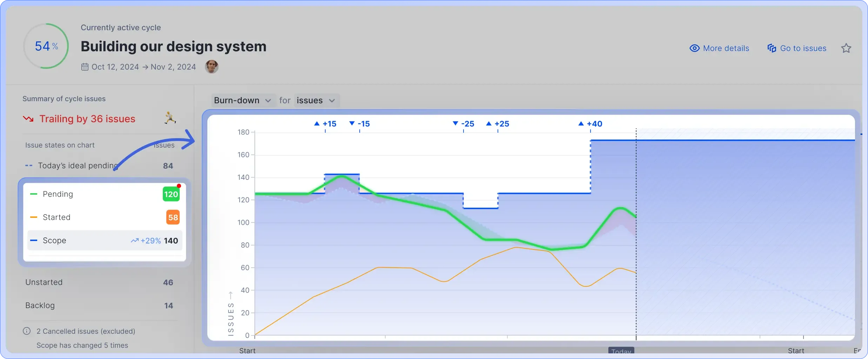Click the eye icon beside More details
Image resolution: width=868 pixels, height=359 pixels.
[694, 48]
